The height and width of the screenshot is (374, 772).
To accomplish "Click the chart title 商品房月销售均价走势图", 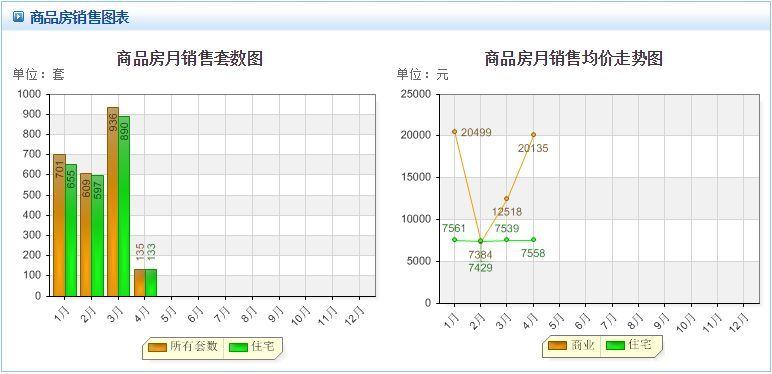I will 574,59.
